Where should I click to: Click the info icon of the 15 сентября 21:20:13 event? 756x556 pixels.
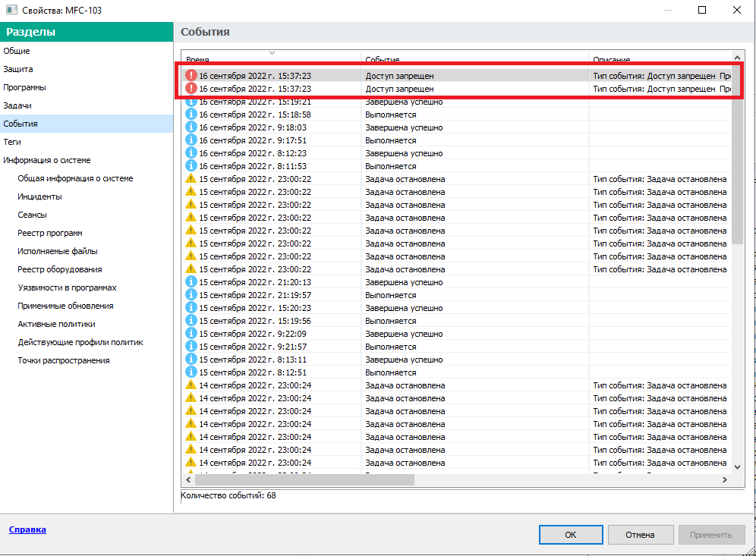pyautogui.click(x=191, y=282)
